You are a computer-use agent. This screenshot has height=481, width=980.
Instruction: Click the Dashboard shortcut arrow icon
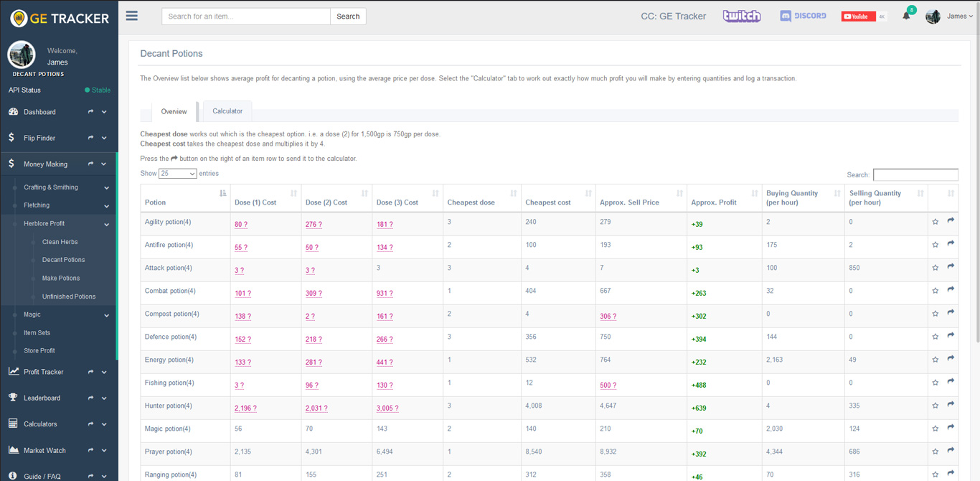(90, 112)
